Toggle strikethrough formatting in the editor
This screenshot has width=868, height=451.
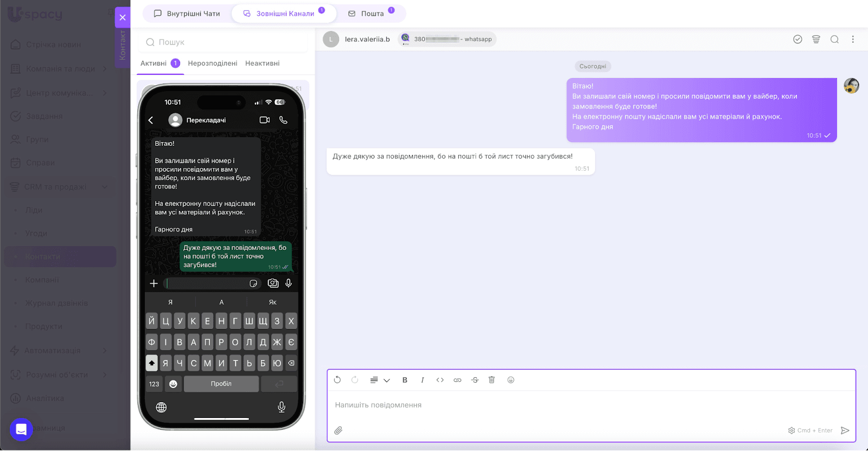475,380
